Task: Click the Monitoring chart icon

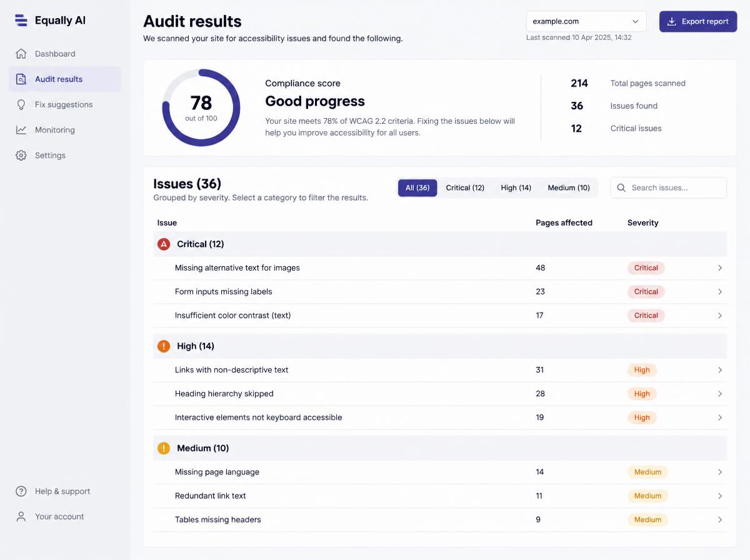Action: (x=21, y=130)
